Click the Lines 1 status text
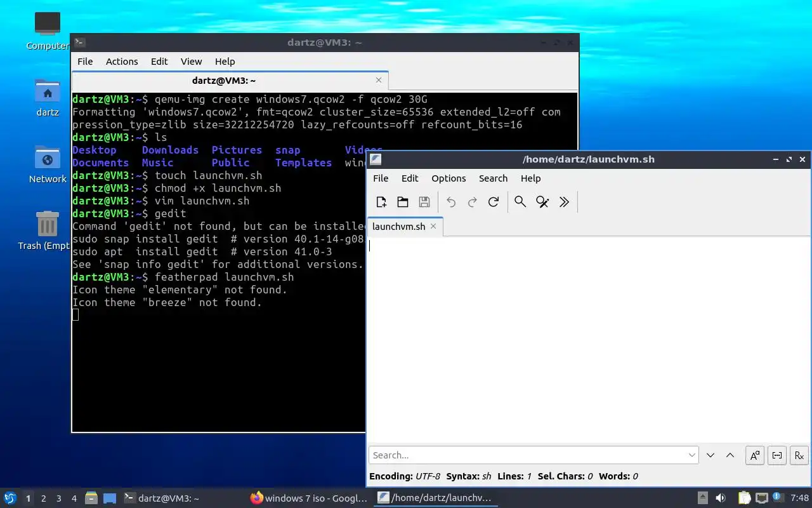812x508 pixels. [x=514, y=476]
